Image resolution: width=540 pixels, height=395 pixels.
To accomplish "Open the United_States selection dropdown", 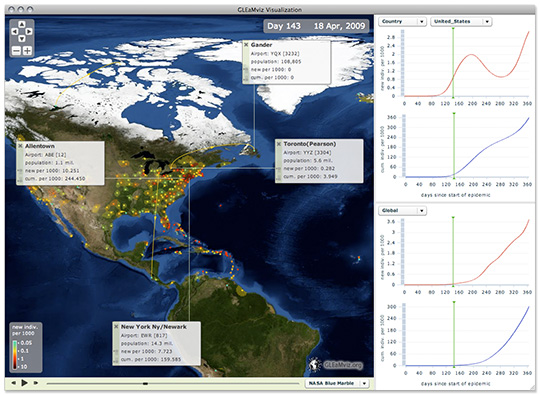I will tap(461, 21).
